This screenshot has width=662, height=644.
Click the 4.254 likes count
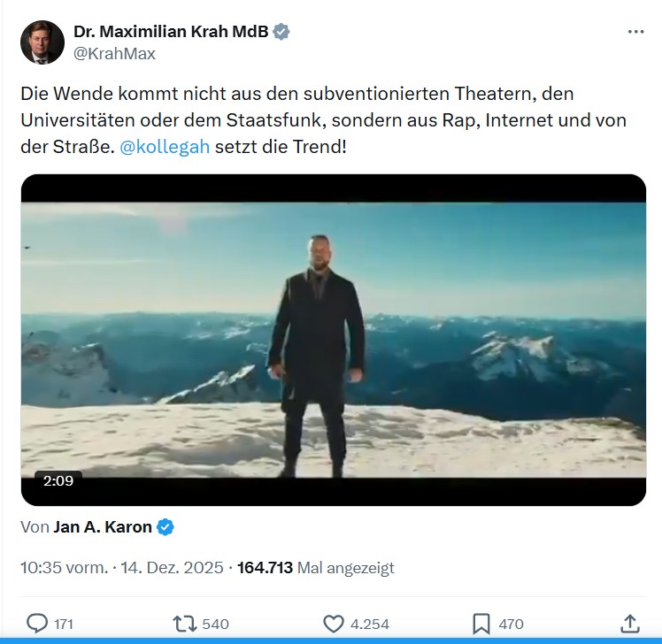click(369, 624)
